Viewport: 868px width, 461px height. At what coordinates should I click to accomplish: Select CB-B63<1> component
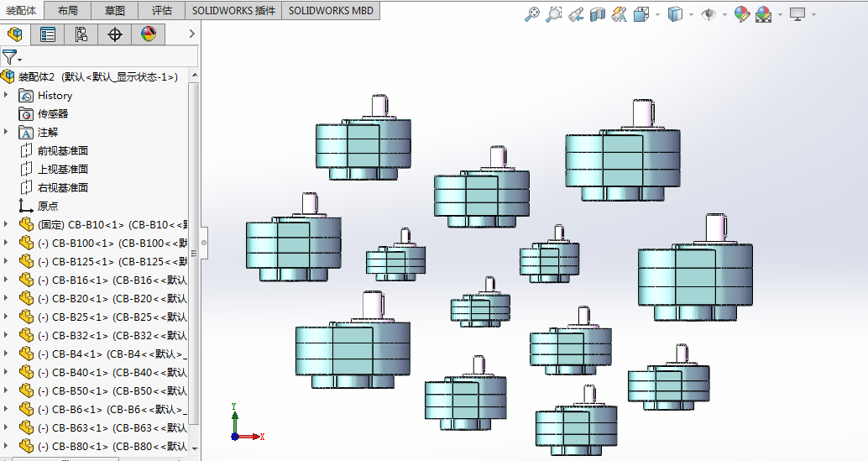(x=112, y=427)
